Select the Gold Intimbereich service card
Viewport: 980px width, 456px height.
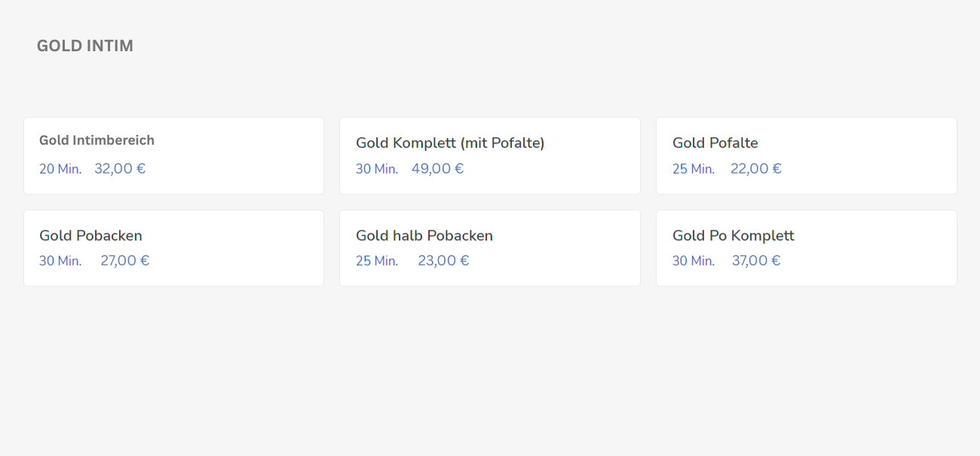173,155
